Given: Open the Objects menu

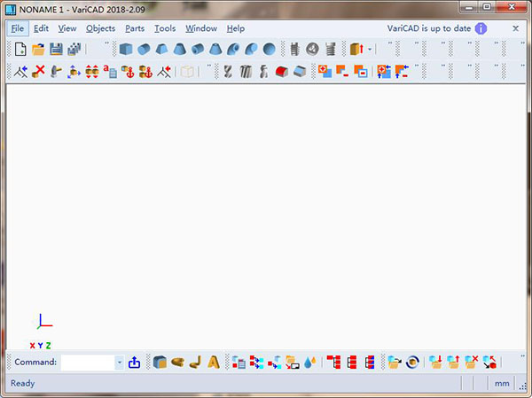Looking at the screenshot, I should (x=100, y=28).
